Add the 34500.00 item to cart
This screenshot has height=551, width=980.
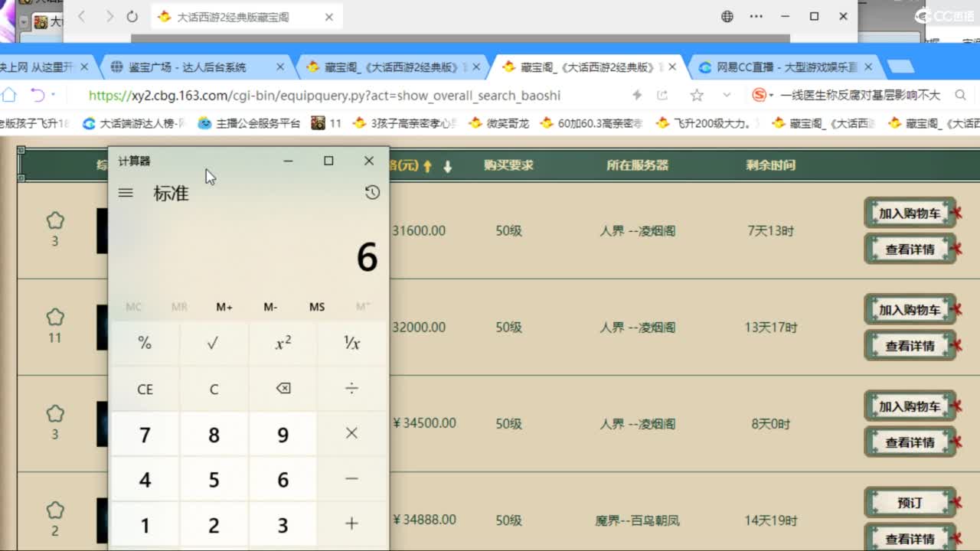[910, 406]
